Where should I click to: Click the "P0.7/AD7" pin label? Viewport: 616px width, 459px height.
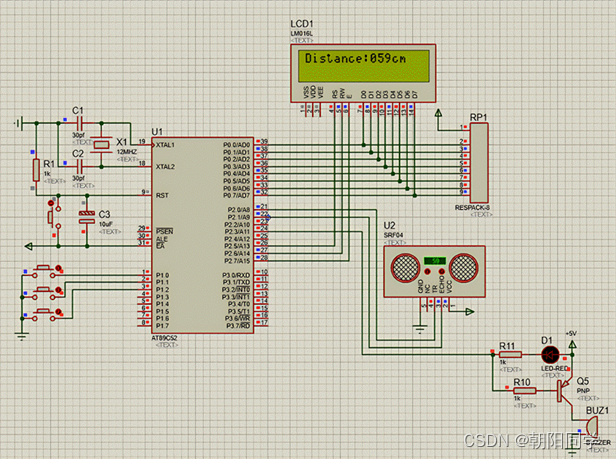click(x=236, y=195)
